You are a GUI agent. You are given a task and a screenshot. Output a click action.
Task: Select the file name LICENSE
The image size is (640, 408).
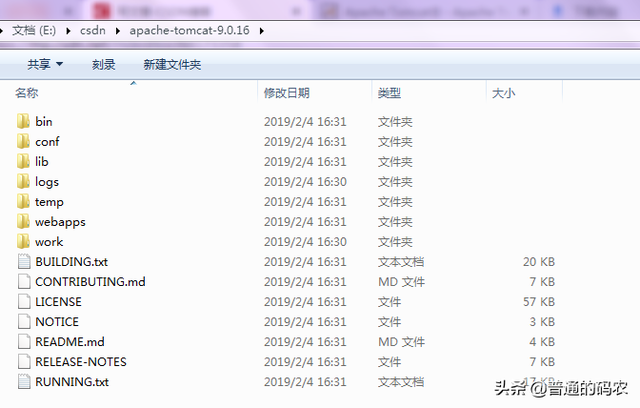point(58,302)
